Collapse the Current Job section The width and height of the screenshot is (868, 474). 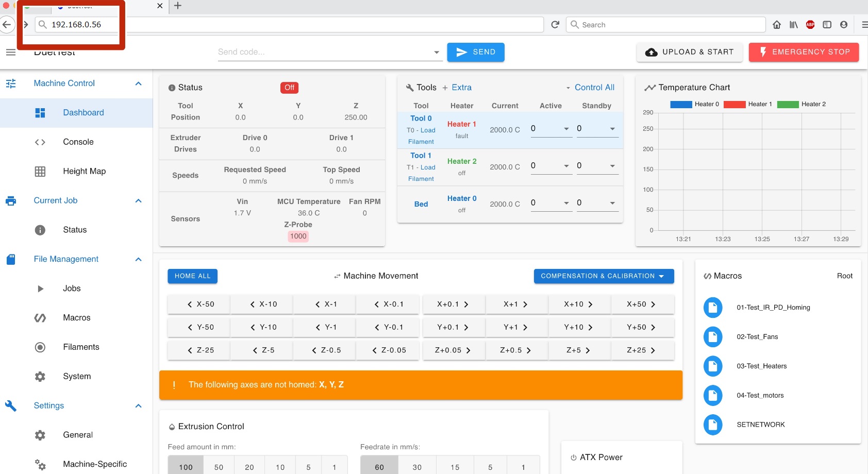(x=138, y=201)
